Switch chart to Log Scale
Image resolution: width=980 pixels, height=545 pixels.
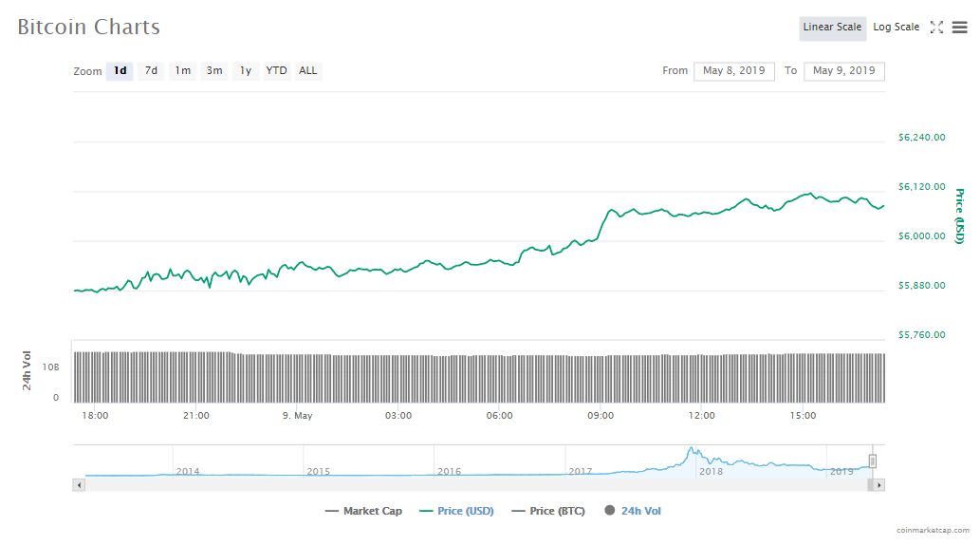[896, 28]
